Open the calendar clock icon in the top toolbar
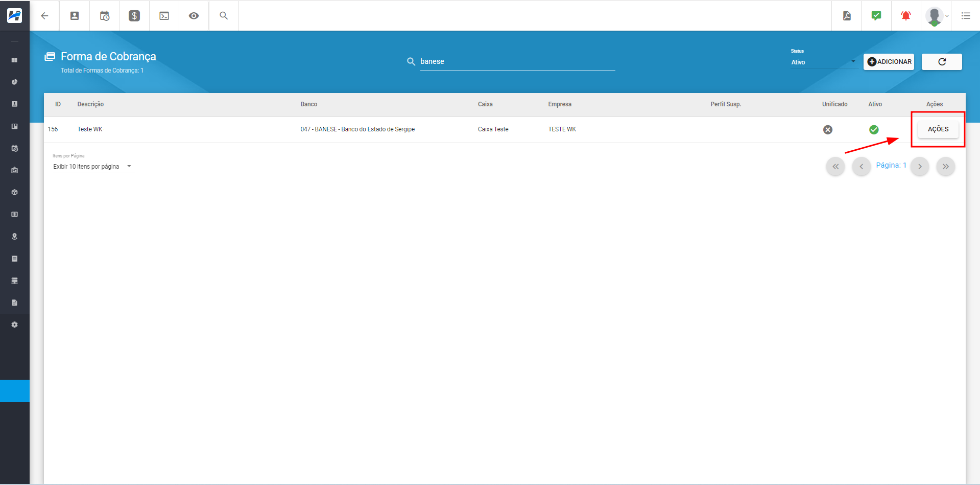980x485 pixels. 105,16
